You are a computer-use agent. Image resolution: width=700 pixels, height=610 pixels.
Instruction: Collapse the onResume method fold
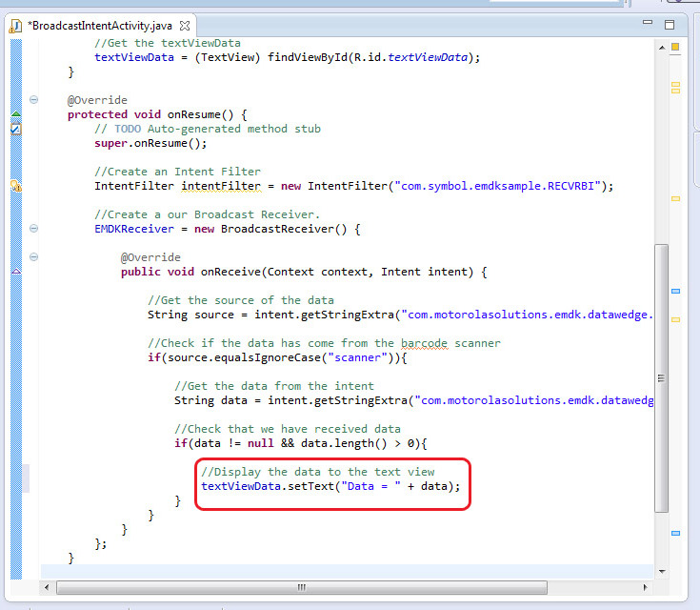coord(34,100)
